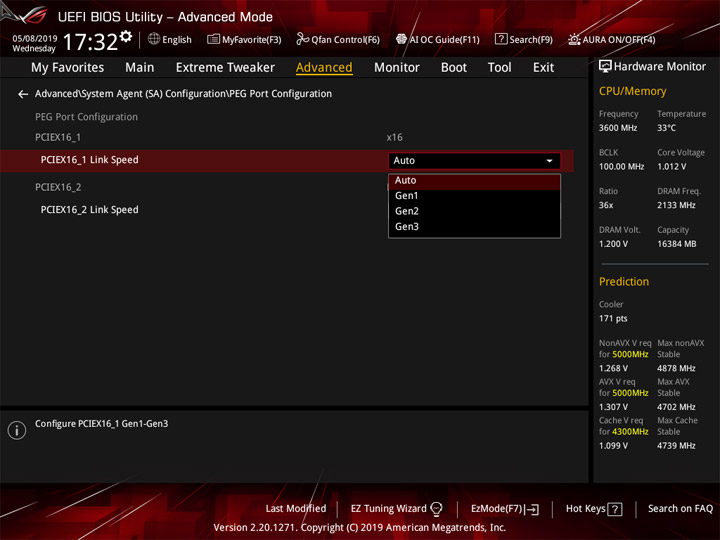Click the Prediction heading
The width and height of the screenshot is (720, 540).
(624, 282)
